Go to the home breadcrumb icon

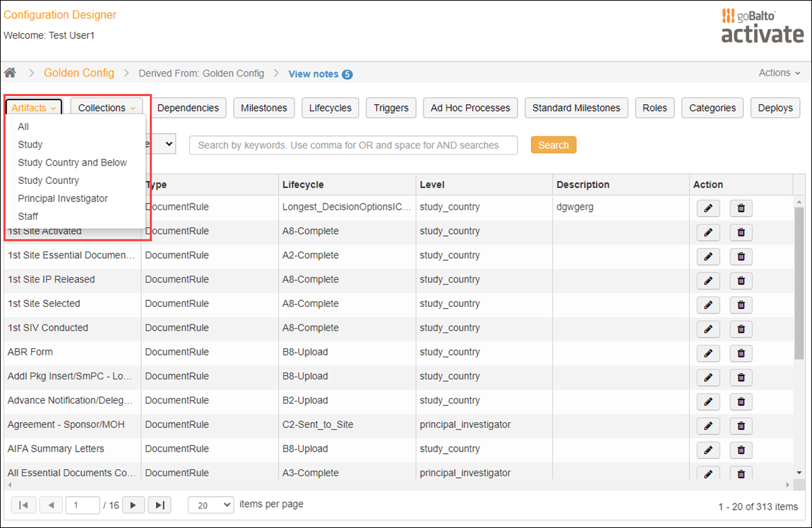[x=10, y=73]
